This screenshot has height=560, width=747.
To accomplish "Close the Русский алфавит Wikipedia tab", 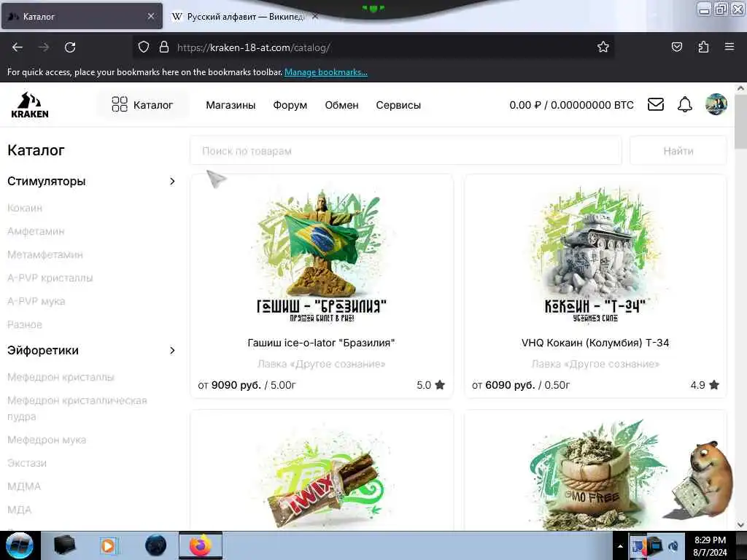I will click(x=315, y=16).
